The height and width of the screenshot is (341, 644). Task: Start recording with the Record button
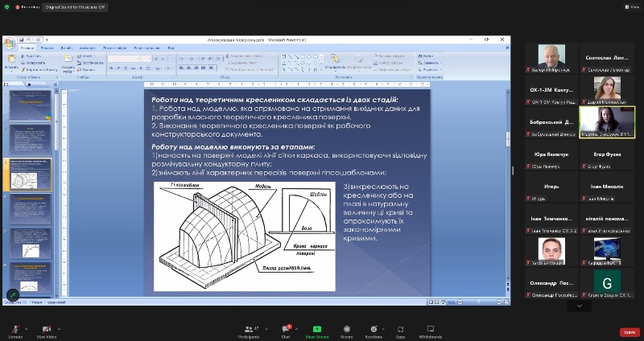[x=346, y=330]
